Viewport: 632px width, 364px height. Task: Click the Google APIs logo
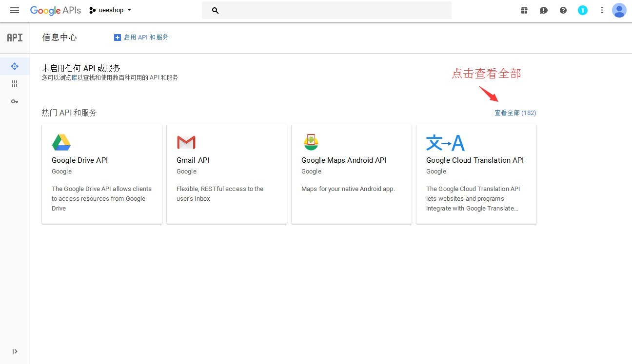tap(55, 10)
